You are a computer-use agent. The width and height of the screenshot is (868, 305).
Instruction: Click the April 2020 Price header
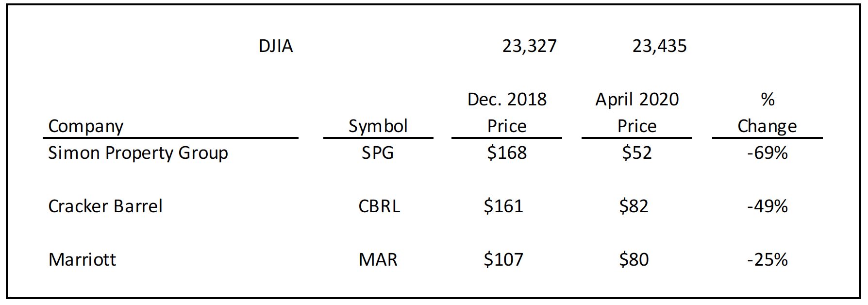(x=637, y=113)
